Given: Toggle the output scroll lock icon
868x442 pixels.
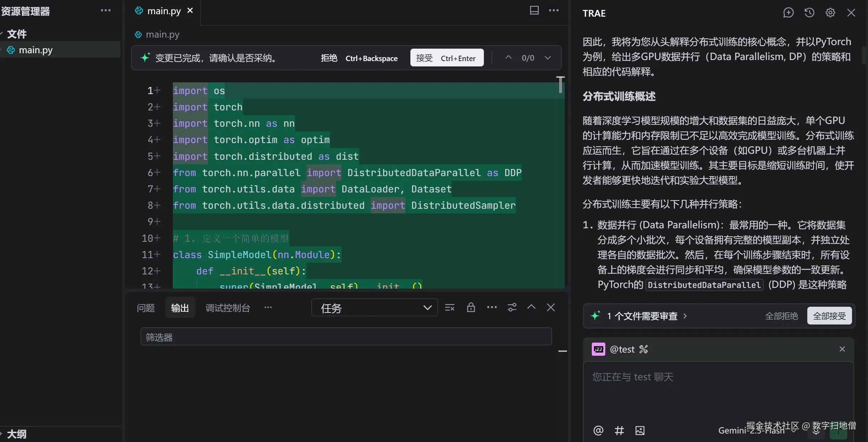Looking at the screenshot, I should click(x=471, y=307).
